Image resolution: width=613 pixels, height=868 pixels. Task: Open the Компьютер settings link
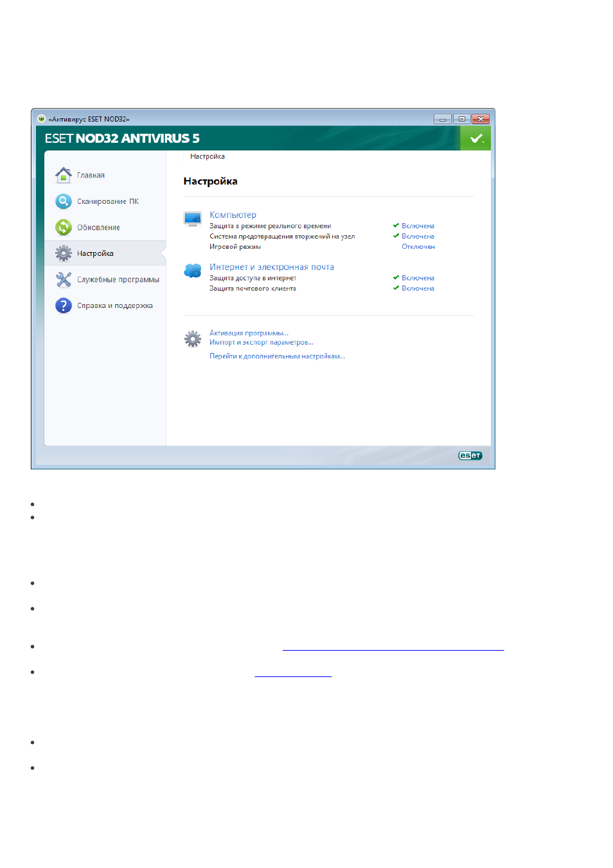pos(233,215)
